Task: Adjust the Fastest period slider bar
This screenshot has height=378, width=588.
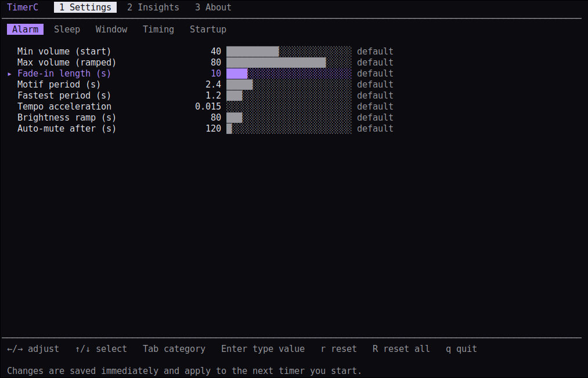Action: (288, 96)
